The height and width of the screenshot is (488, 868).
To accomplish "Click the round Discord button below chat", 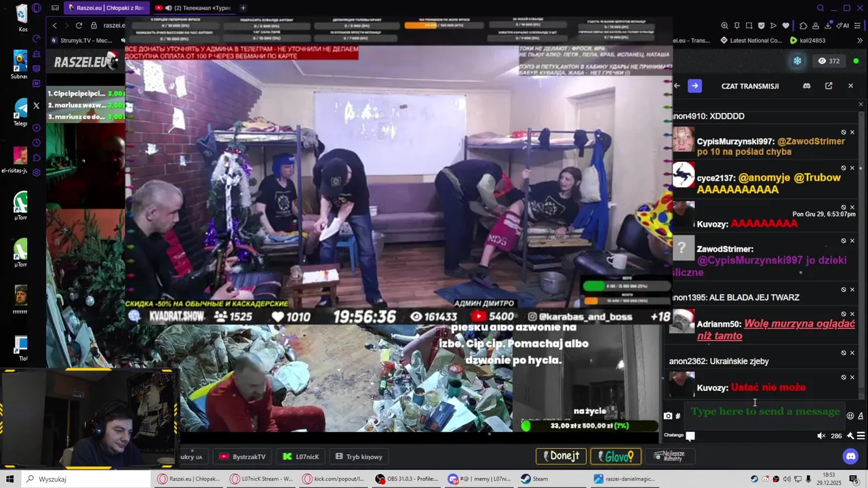I will tap(850, 456).
